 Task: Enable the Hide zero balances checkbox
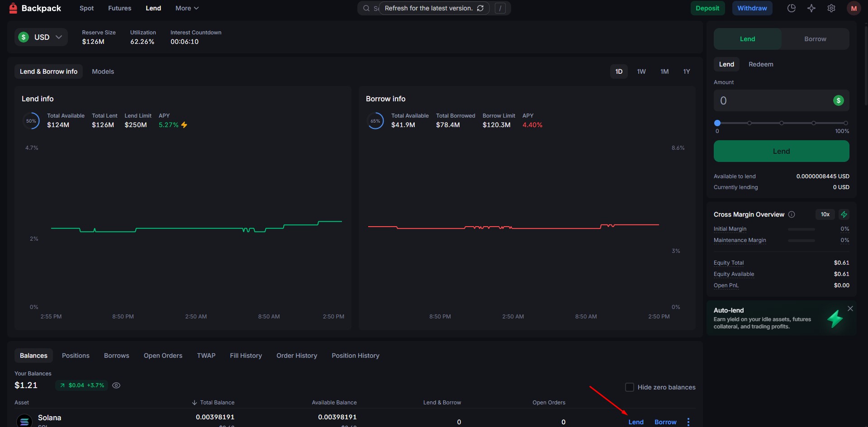(629, 387)
